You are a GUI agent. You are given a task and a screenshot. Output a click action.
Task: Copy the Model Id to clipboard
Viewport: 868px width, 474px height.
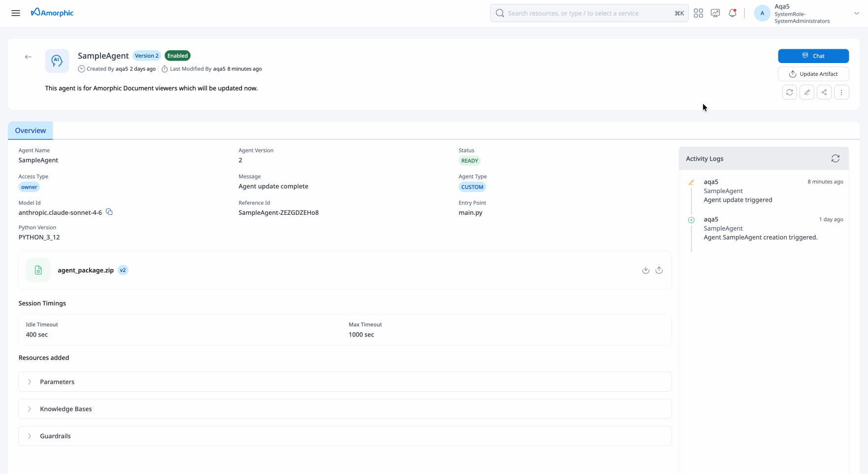[x=109, y=212]
